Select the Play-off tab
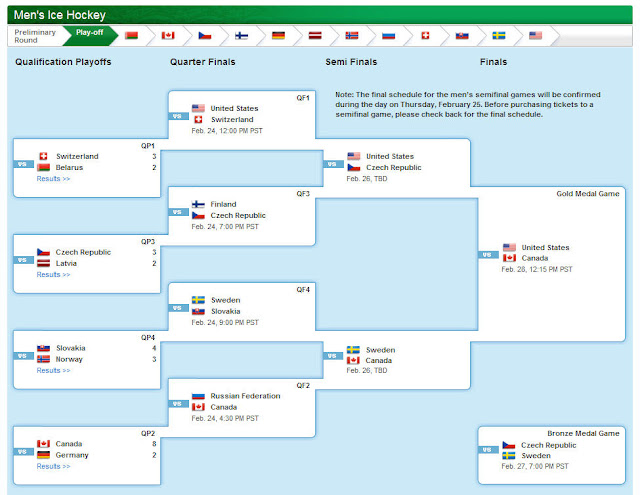Image resolution: width=640 pixels, height=495 pixels. point(89,33)
